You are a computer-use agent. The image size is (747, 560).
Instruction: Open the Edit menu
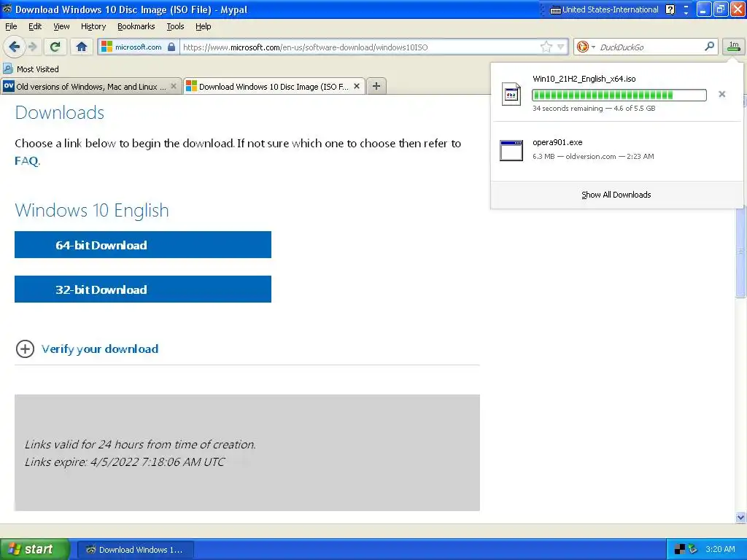point(35,26)
